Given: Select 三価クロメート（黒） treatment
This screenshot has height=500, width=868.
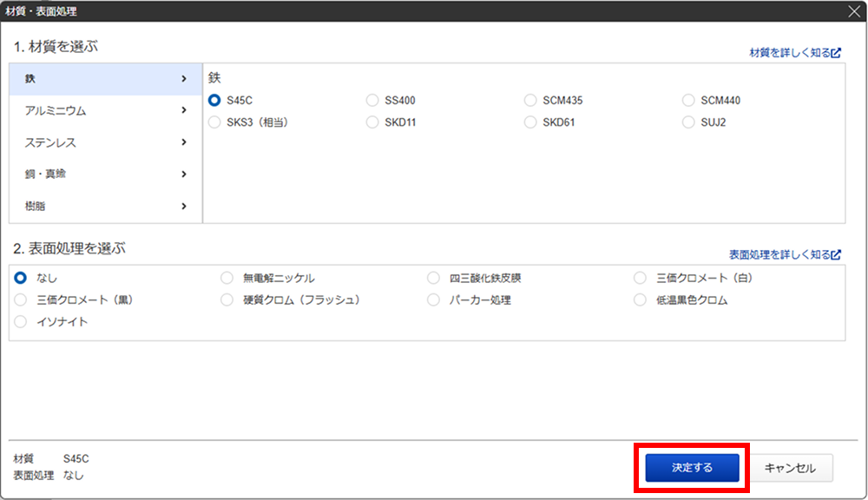Looking at the screenshot, I should point(21,300).
